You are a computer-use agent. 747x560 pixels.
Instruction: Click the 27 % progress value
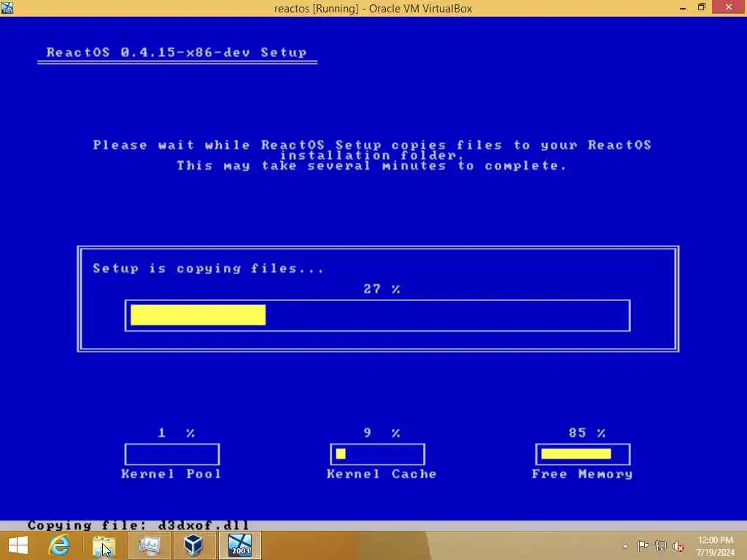pos(382,289)
